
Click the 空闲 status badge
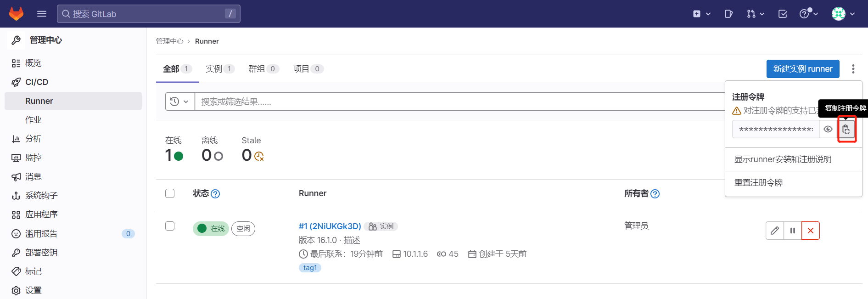pyautogui.click(x=243, y=228)
